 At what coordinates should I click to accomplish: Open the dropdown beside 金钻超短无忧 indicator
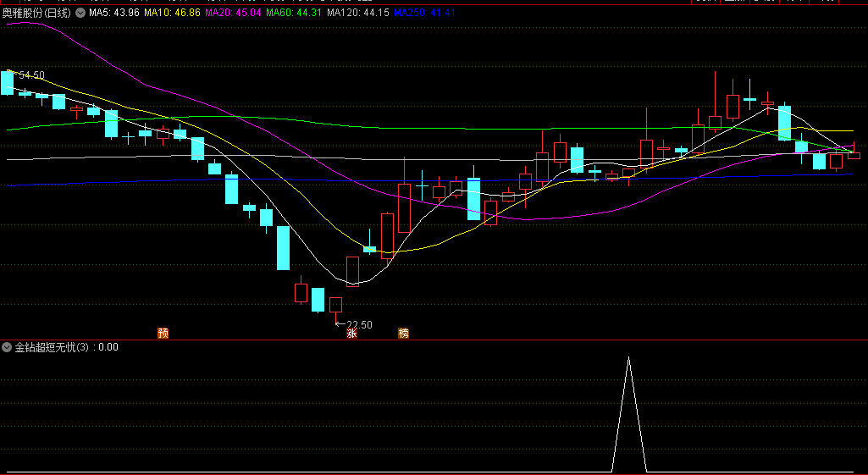7,347
